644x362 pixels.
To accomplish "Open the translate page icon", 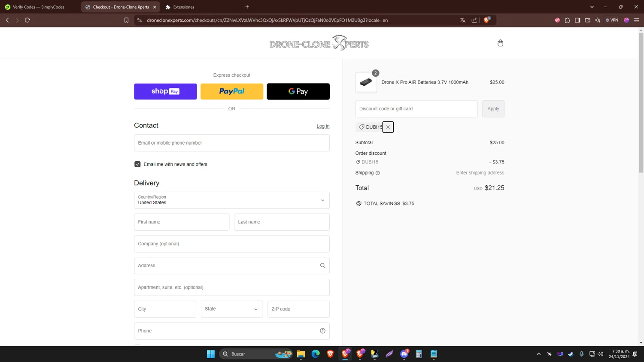I will click(x=463, y=20).
